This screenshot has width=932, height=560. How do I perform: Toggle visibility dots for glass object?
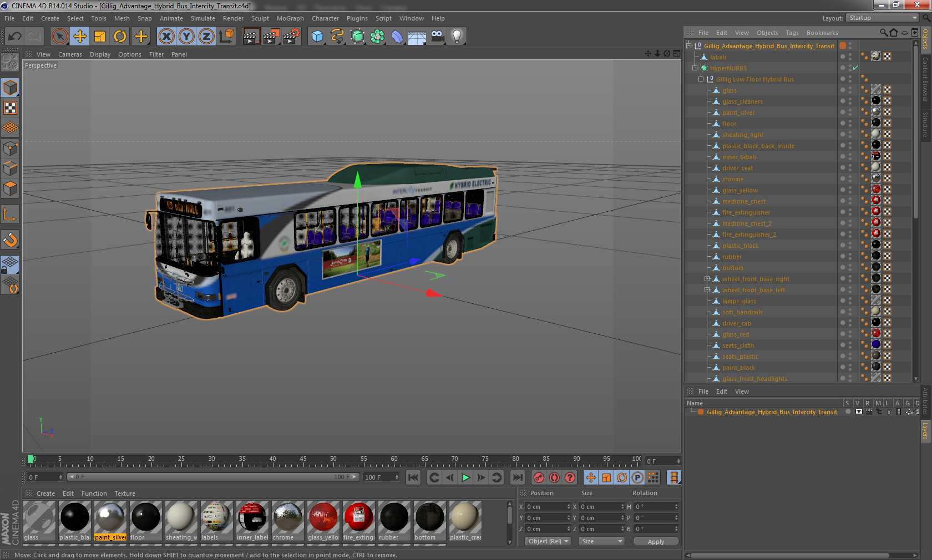(x=850, y=90)
